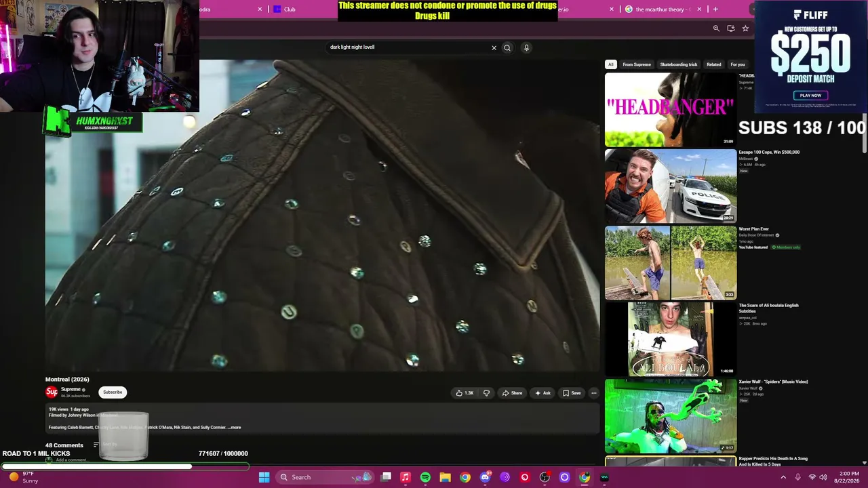Image resolution: width=868 pixels, height=488 pixels.
Task: Like the Montreal (2026) video
Action: pyautogui.click(x=465, y=393)
